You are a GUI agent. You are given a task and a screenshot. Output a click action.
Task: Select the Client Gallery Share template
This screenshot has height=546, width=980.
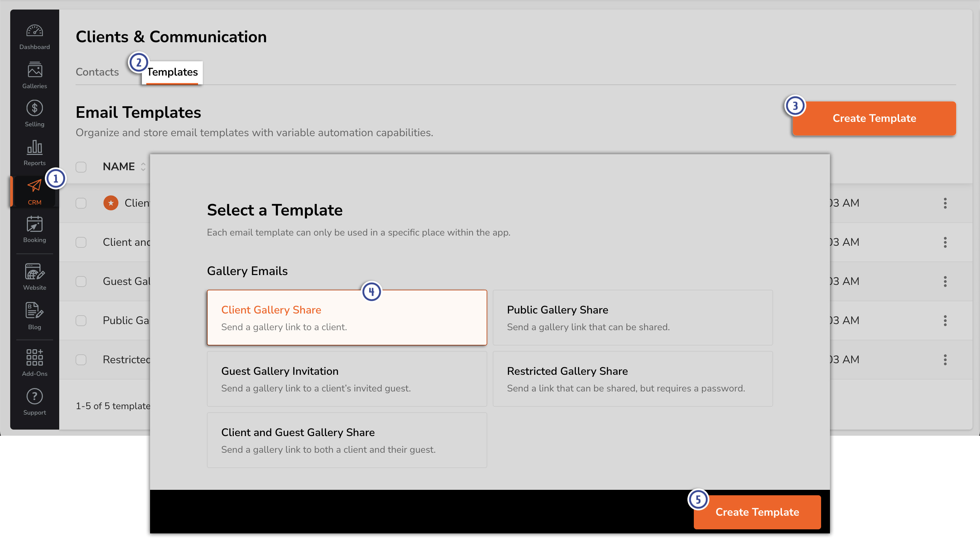tap(347, 317)
